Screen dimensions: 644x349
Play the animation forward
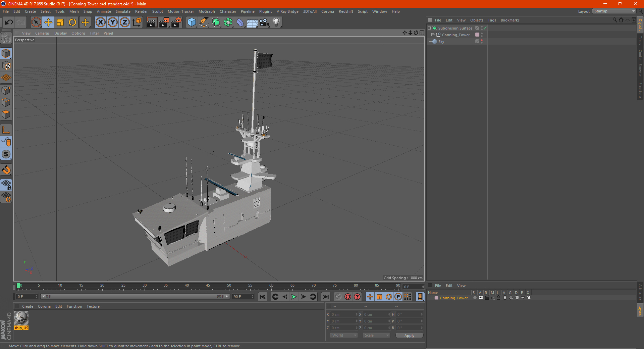pos(294,297)
